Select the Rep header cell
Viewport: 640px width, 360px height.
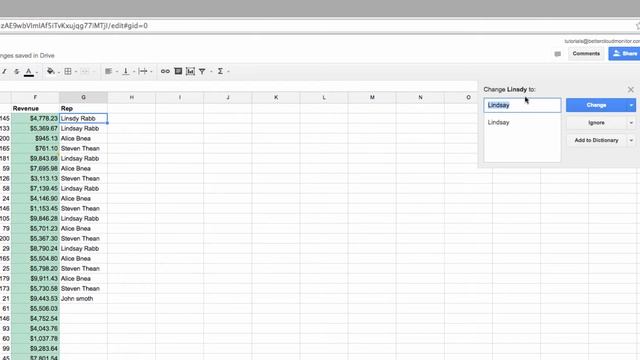tap(83, 109)
